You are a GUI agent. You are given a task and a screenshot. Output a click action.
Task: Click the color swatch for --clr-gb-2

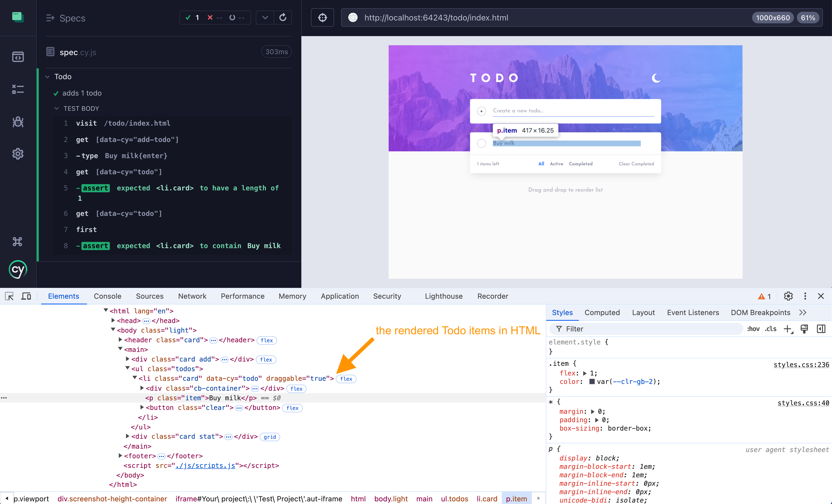[x=592, y=381]
